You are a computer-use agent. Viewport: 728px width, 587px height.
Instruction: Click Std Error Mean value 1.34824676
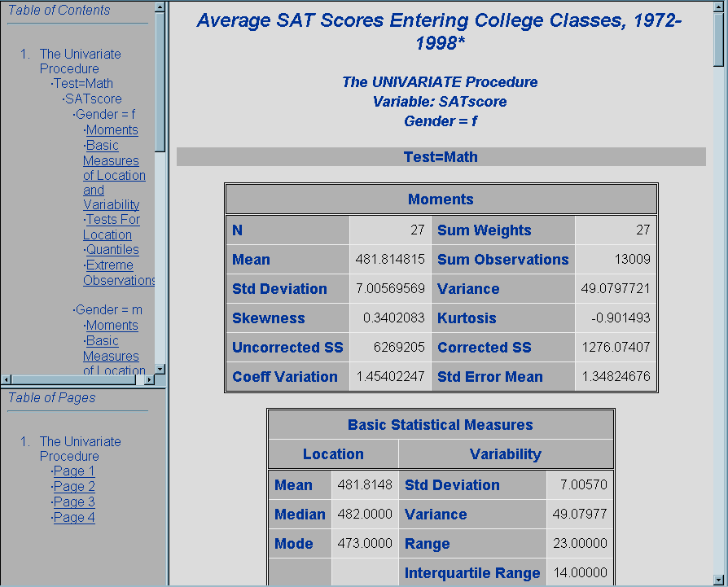coord(616,376)
